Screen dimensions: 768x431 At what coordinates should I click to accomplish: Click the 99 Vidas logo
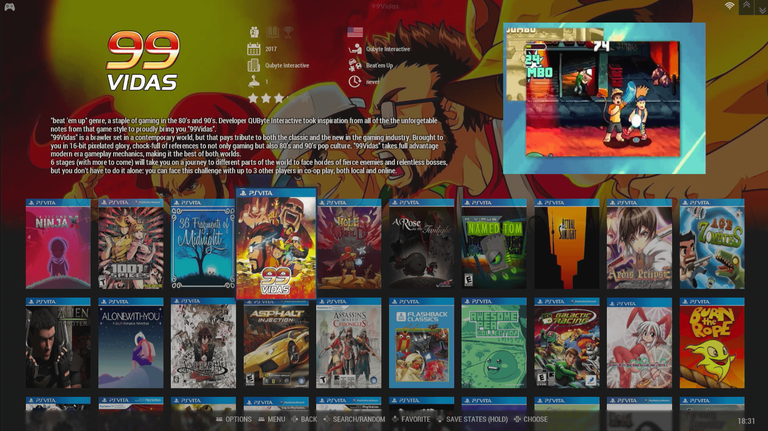(x=143, y=61)
